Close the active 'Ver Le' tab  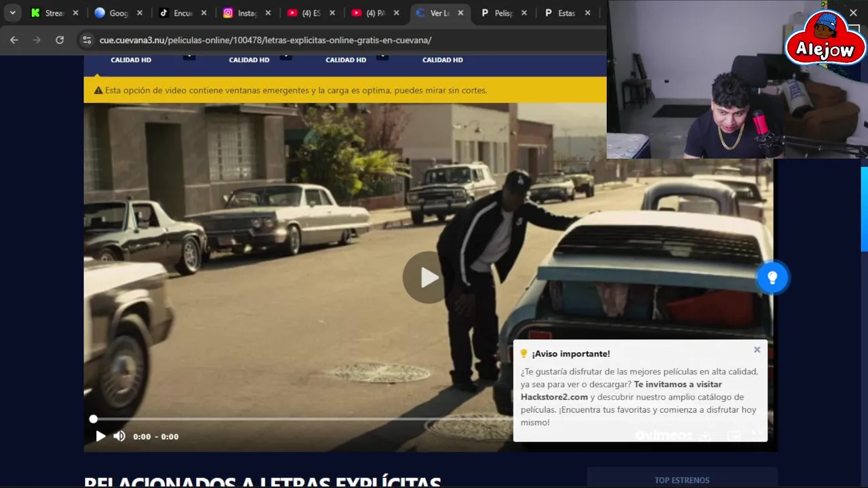tap(460, 13)
